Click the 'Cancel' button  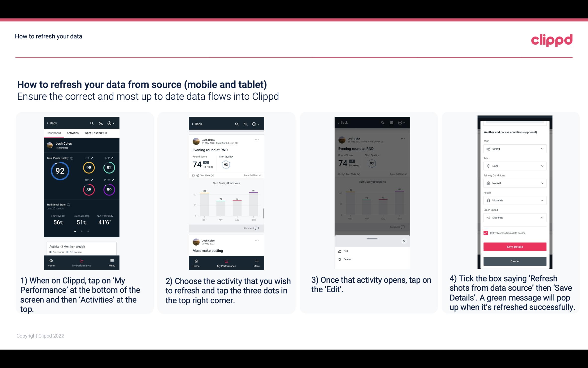[515, 261]
